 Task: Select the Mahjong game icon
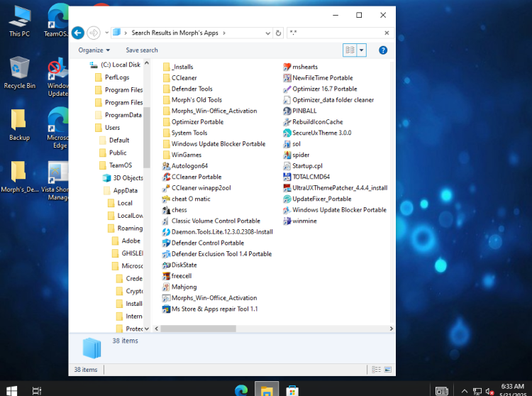coord(166,287)
